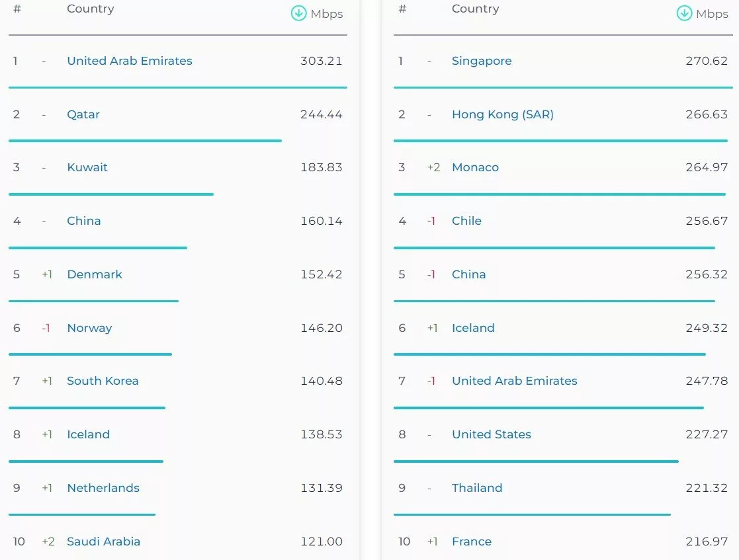
Task: Click the Country column header in right table
Action: pos(475,9)
